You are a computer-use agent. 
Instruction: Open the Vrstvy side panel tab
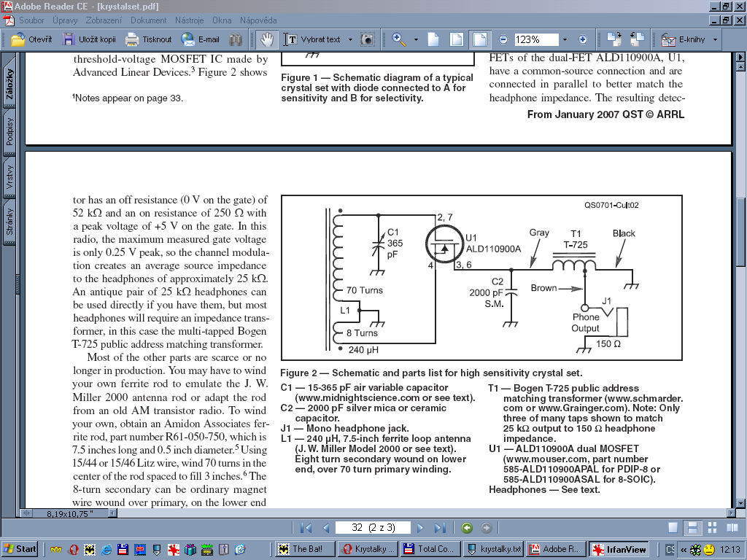point(9,177)
